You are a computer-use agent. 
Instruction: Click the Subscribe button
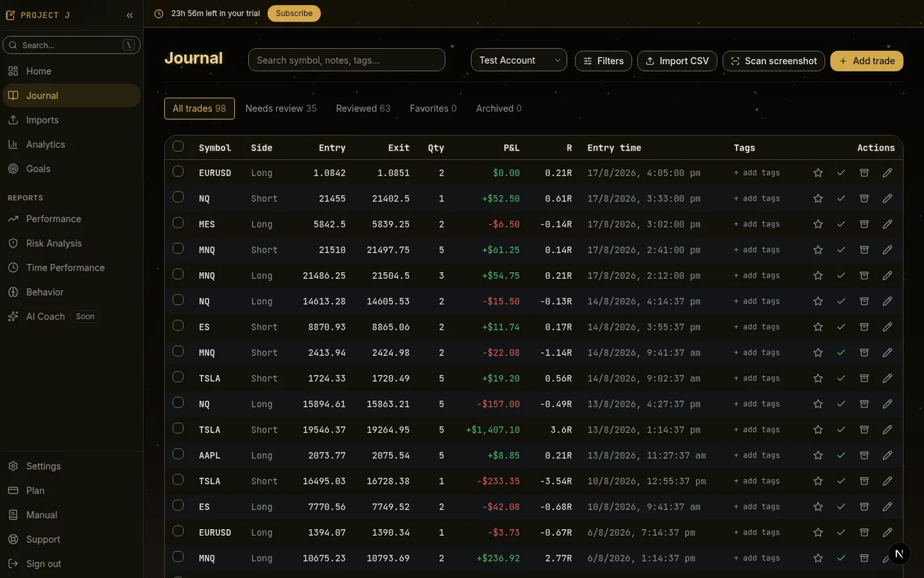(x=294, y=13)
